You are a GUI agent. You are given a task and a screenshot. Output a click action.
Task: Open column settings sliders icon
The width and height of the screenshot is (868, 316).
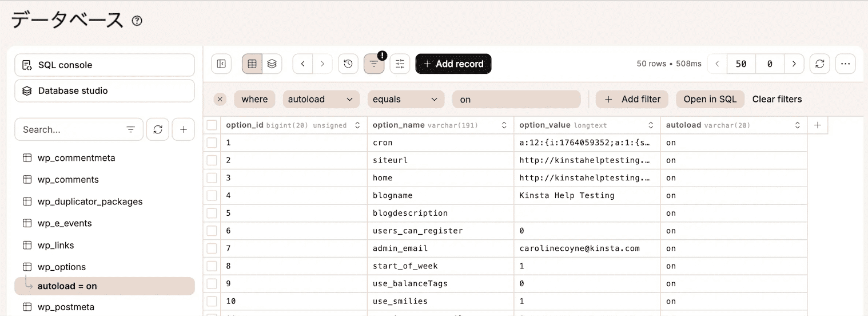tap(400, 64)
